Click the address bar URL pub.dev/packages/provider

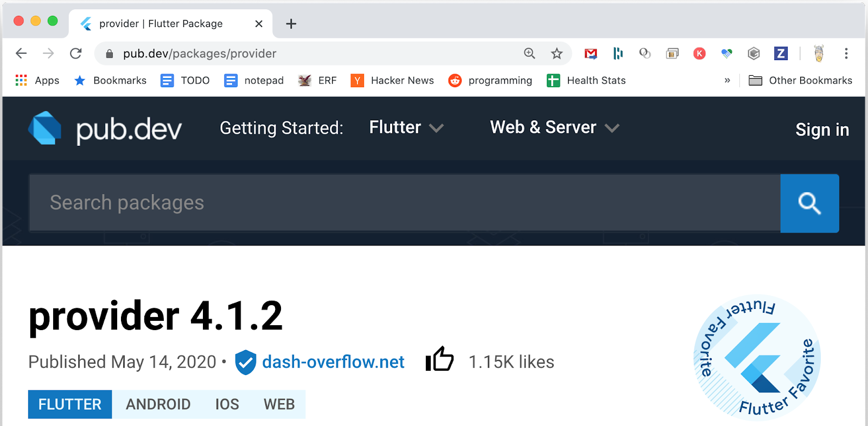point(200,54)
